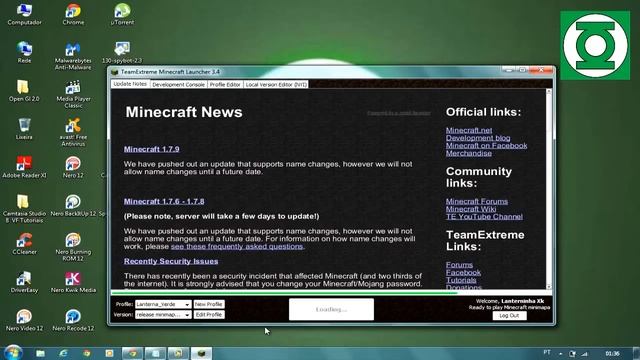The width and height of the screenshot is (640, 360).
Task: Open the Lixeira recycle bin
Action: tap(24, 129)
